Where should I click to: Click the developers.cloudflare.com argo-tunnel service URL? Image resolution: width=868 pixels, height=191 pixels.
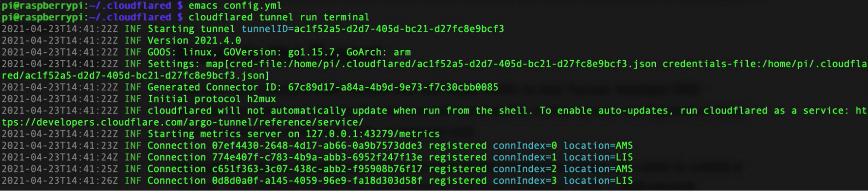(182, 123)
